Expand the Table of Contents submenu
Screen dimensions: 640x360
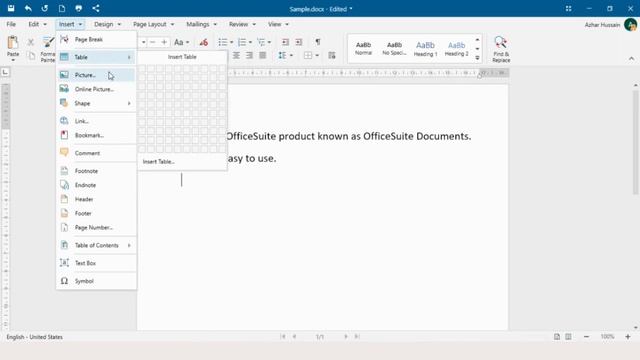click(x=96, y=245)
